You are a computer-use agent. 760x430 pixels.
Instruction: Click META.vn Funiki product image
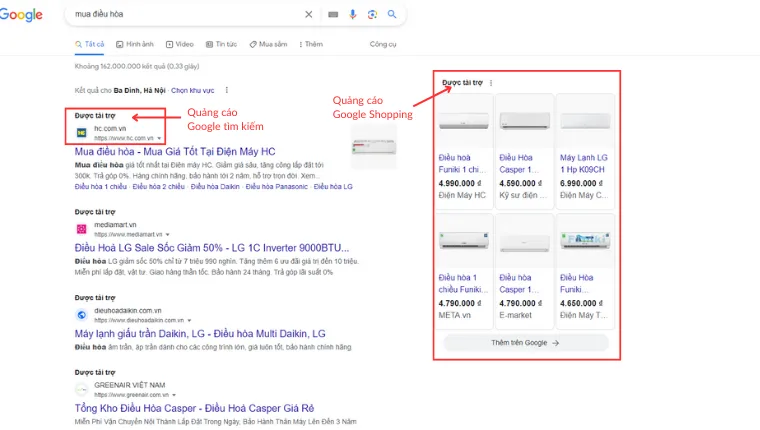464,241
